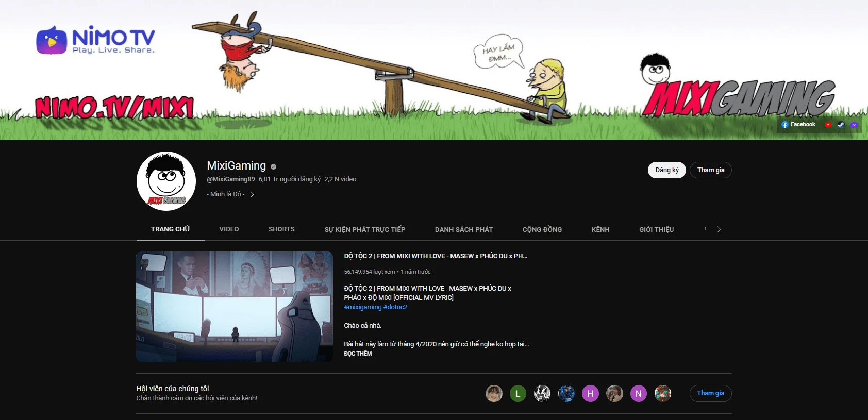868x420 pixels.
Task: Click the "1 năm trước" upload date
Action: point(415,272)
